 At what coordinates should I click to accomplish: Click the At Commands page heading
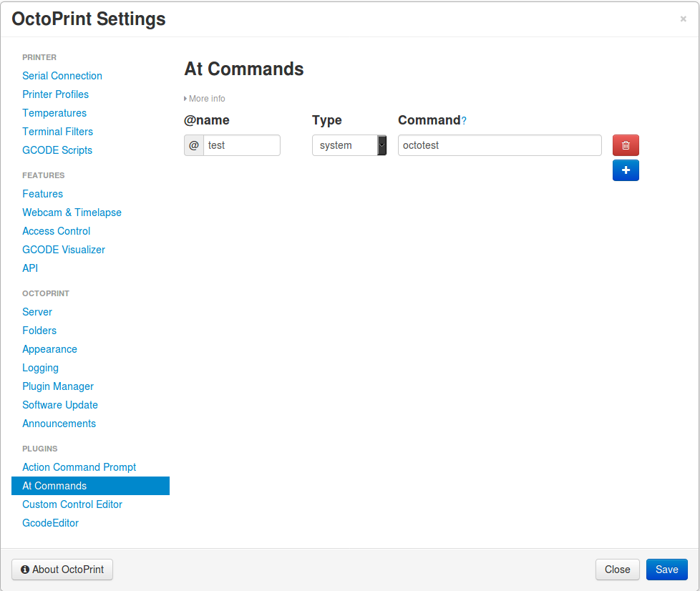(x=244, y=69)
